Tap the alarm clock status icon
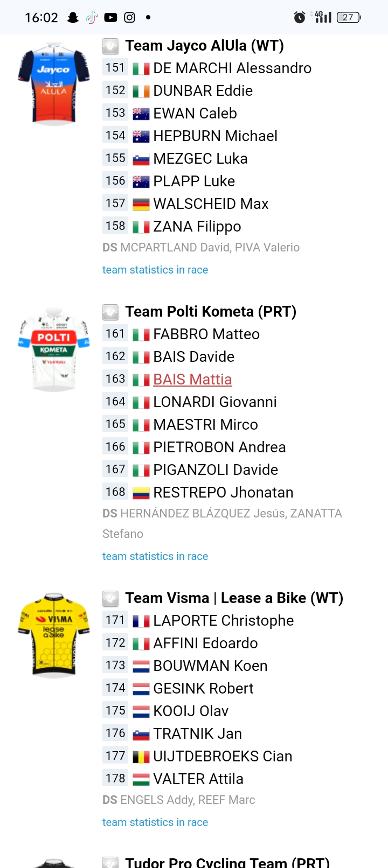Screen dimensions: 388x868 (300, 18)
